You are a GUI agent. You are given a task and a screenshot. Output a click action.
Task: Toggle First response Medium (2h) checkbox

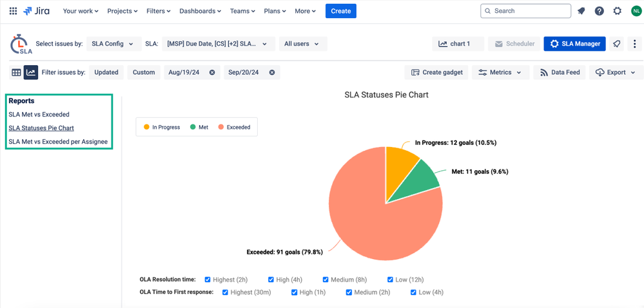pos(349,293)
